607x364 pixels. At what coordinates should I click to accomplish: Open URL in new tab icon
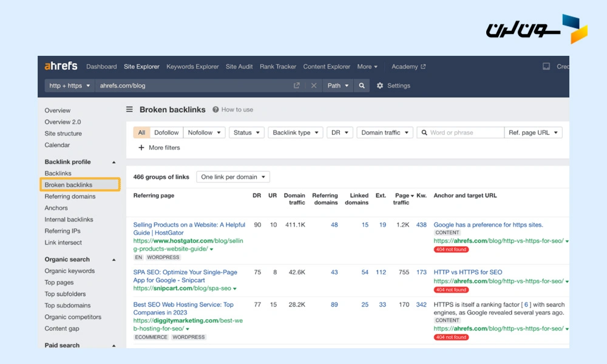click(297, 86)
